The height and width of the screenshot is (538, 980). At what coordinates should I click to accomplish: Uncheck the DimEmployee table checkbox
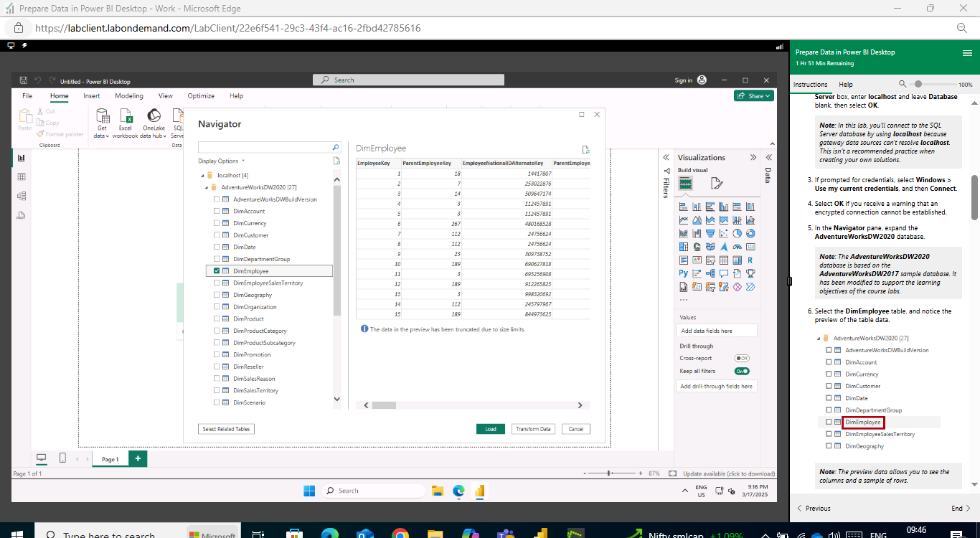point(217,271)
